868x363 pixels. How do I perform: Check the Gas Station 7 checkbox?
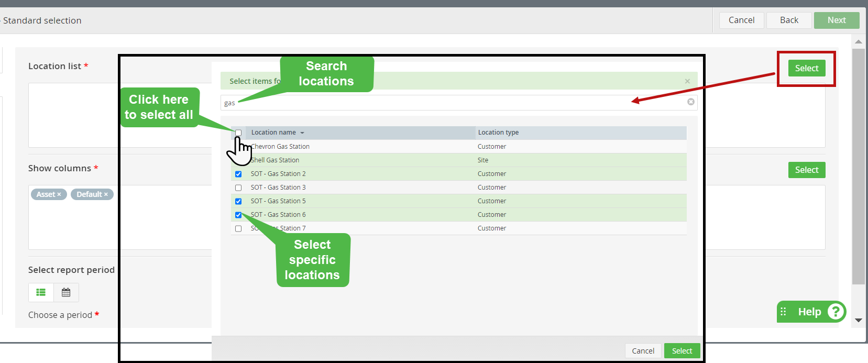pyautogui.click(x=238, y=228)
